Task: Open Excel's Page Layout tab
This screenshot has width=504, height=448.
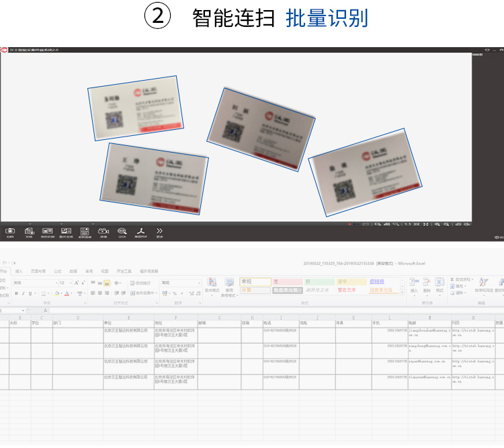Action: tap(38, 271)
